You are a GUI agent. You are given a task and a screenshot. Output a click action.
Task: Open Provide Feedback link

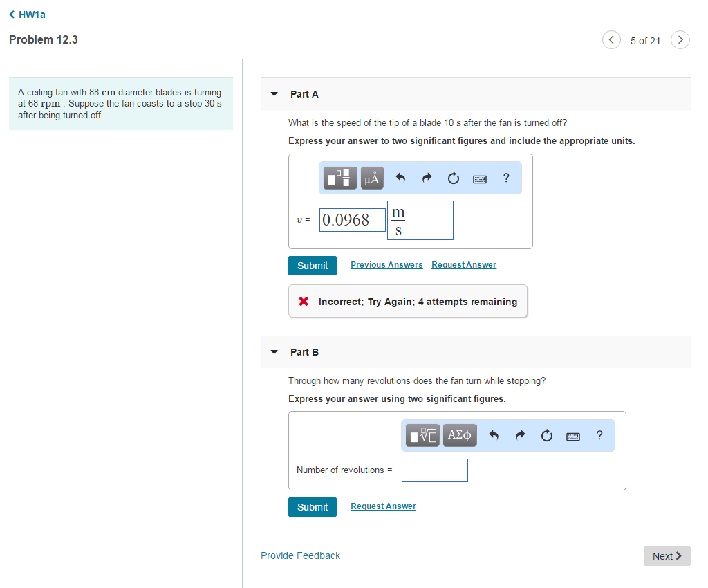[300, 555]
